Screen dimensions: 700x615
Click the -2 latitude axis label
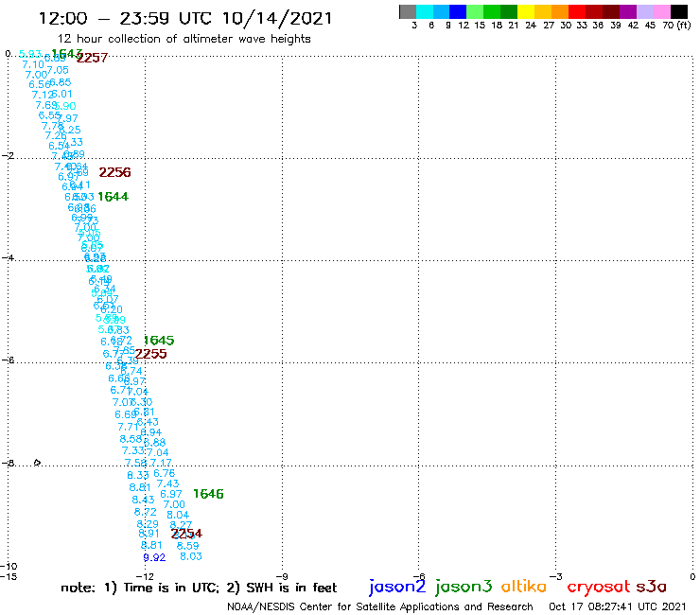[8, 155]
